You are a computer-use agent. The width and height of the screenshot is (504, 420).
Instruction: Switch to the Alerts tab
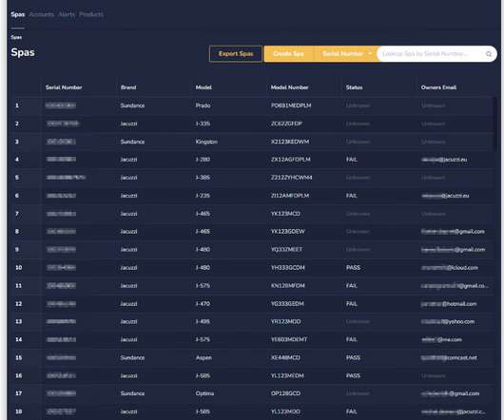[x=67, y=14]
